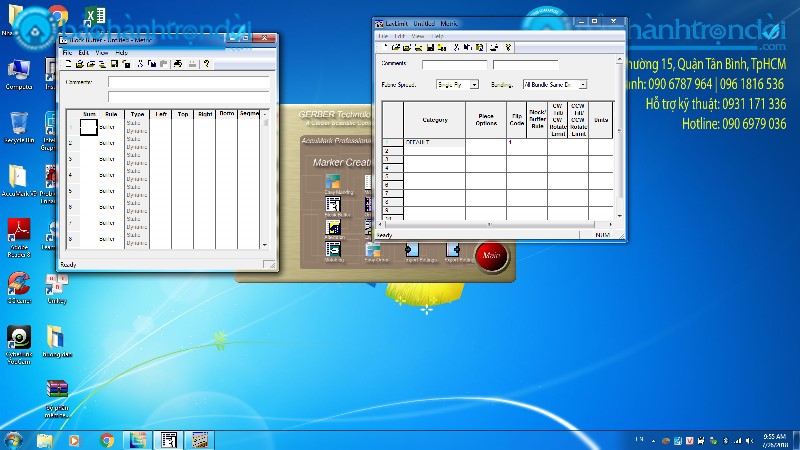
Task: Click Block Buffer vertical scrollbar down arrow
Action: (x=265, y=245)
